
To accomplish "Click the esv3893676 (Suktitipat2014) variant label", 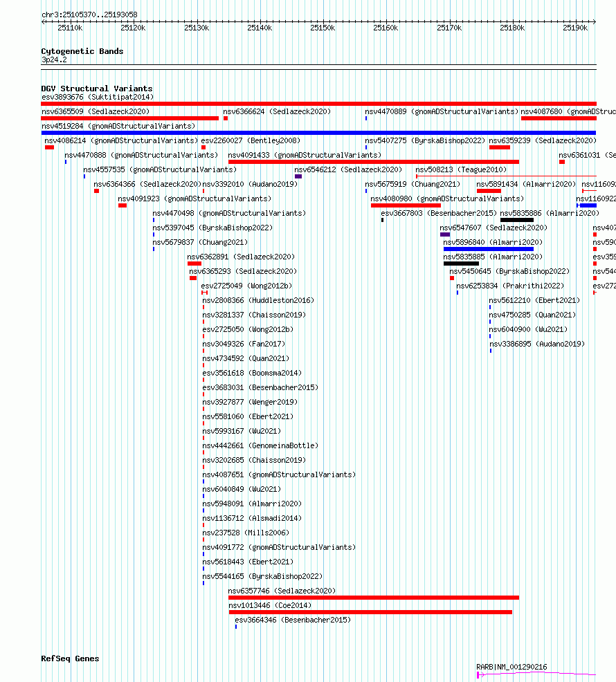I will (x=98, y=97).
